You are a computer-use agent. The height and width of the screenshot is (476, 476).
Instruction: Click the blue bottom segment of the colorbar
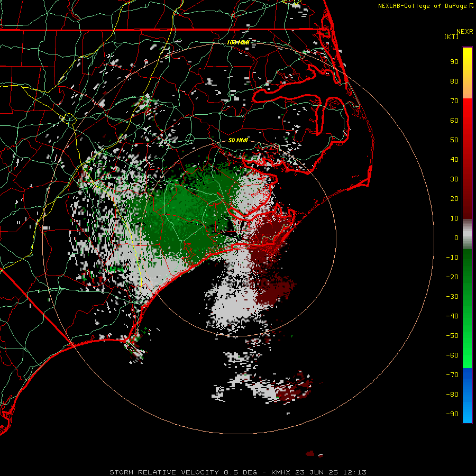coord(467,396)
